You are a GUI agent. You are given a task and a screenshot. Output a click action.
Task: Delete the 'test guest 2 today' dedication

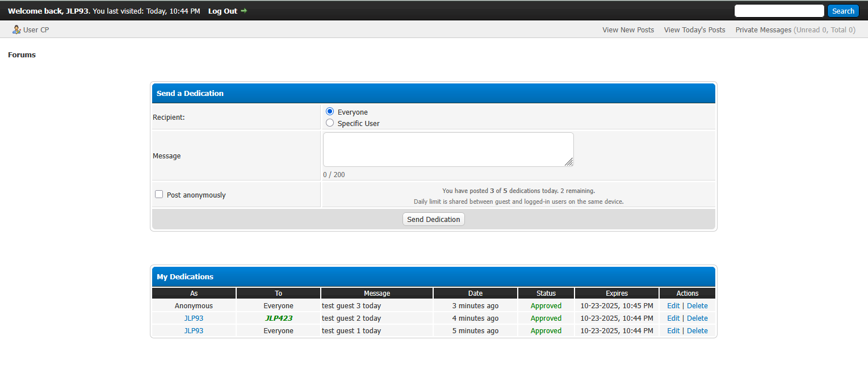tap(697, 318)
